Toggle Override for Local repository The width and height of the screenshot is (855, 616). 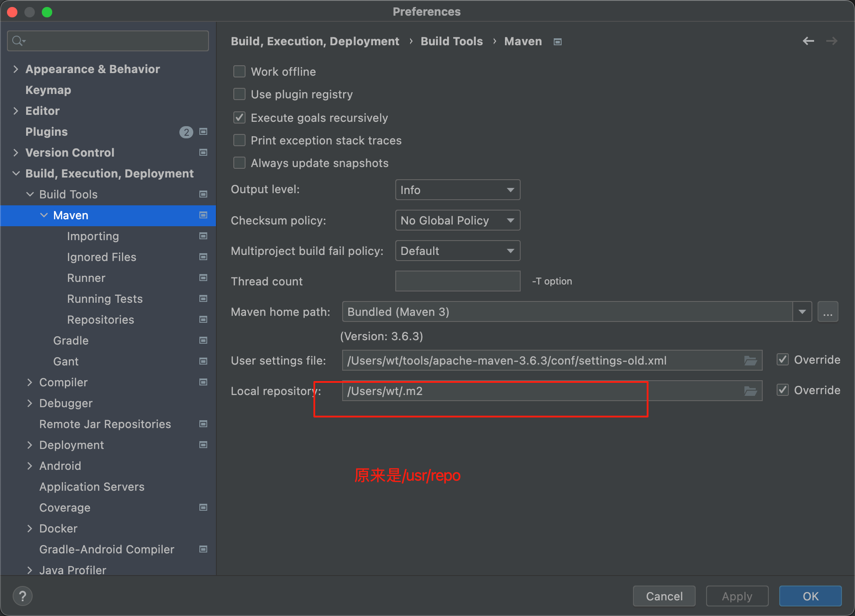[x=783, y=390]
